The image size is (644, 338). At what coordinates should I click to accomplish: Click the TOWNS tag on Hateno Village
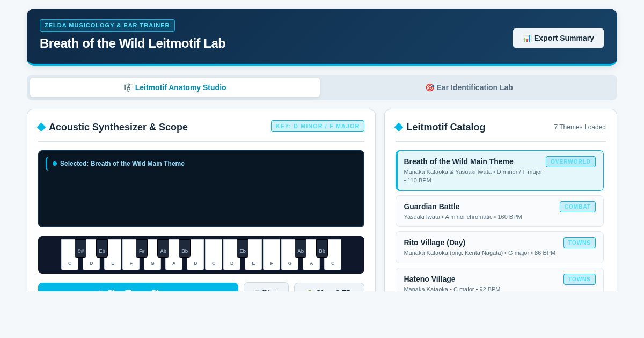click(580, 279)
